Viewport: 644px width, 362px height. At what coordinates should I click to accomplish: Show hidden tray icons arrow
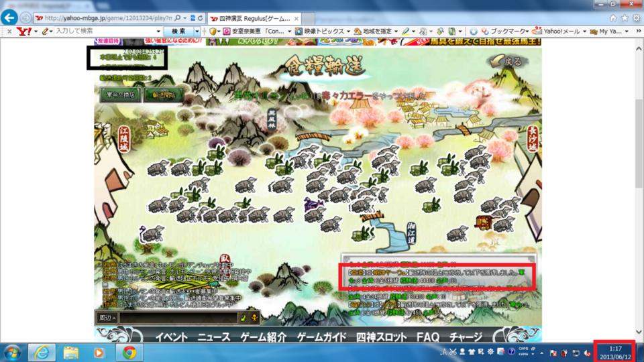click(x=542, y=353)
